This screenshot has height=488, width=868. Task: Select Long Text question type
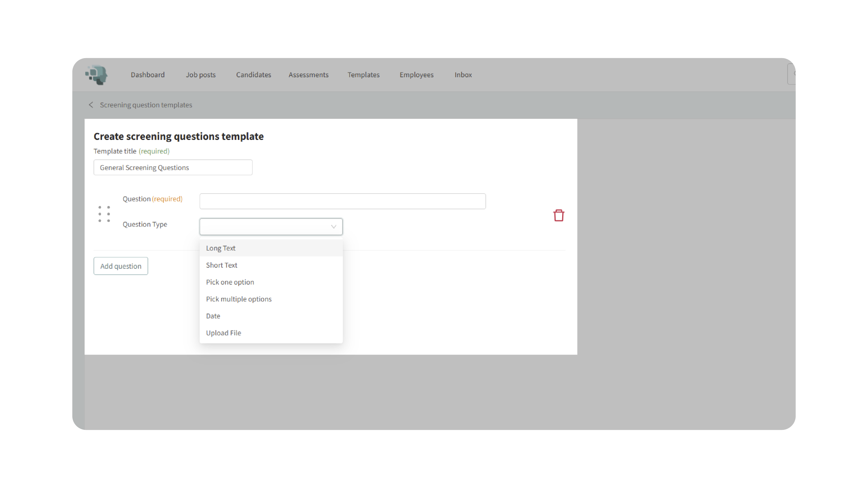click(221, 248)
